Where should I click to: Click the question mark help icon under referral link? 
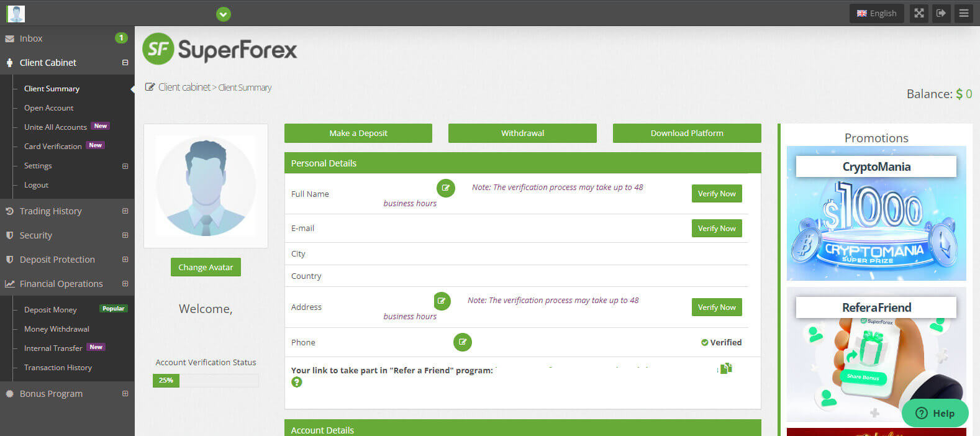(x=297, y=382)
